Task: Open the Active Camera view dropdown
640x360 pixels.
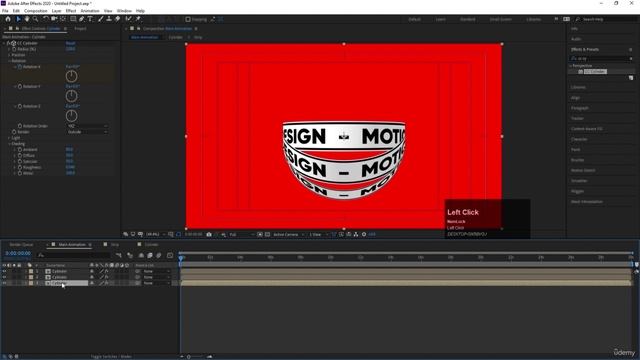Action: (x=289, y=234)
